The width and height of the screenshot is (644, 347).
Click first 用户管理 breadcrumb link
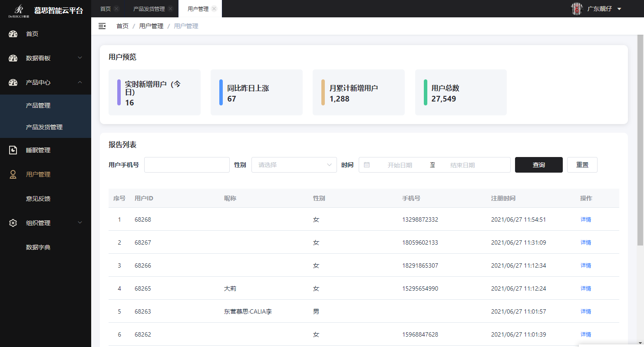coord(151,26)
